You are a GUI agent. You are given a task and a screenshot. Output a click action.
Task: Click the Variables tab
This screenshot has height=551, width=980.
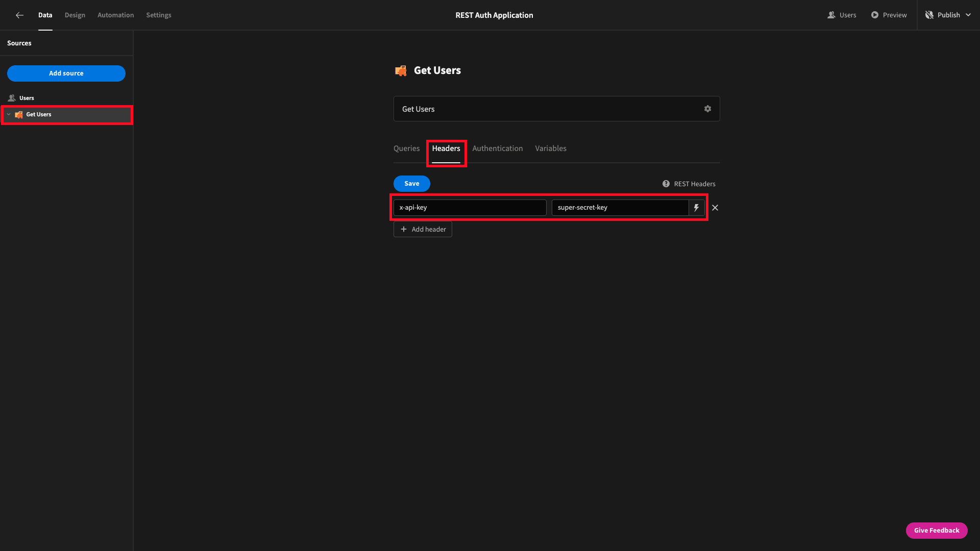click(x=551, y=148)
